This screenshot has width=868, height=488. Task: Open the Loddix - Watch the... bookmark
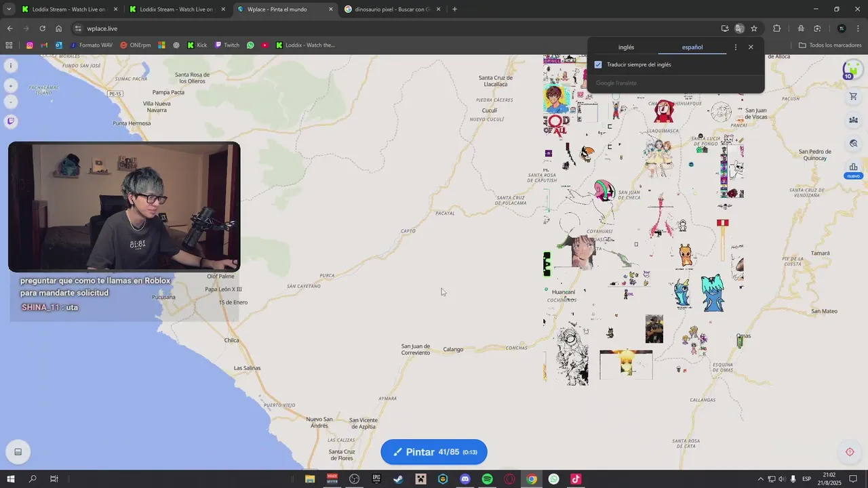305,45
